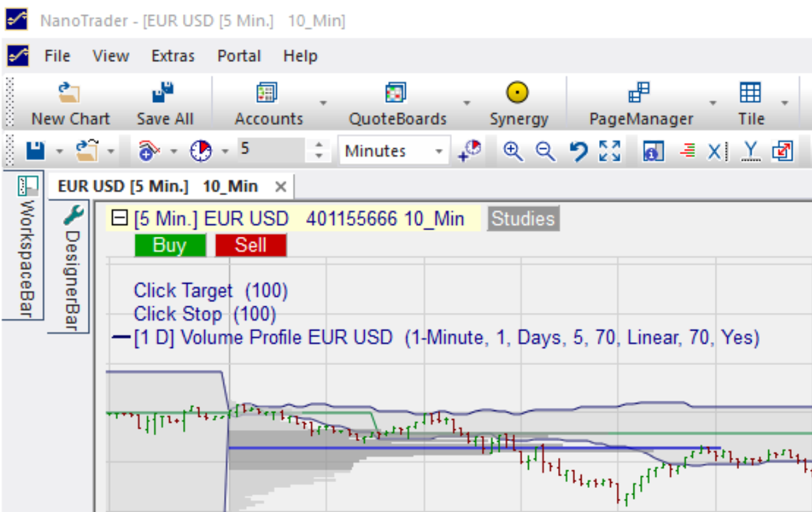The height and width of the screenshot is (512, 812).
Task: Open the Extras menu
Action: point(173,56)
